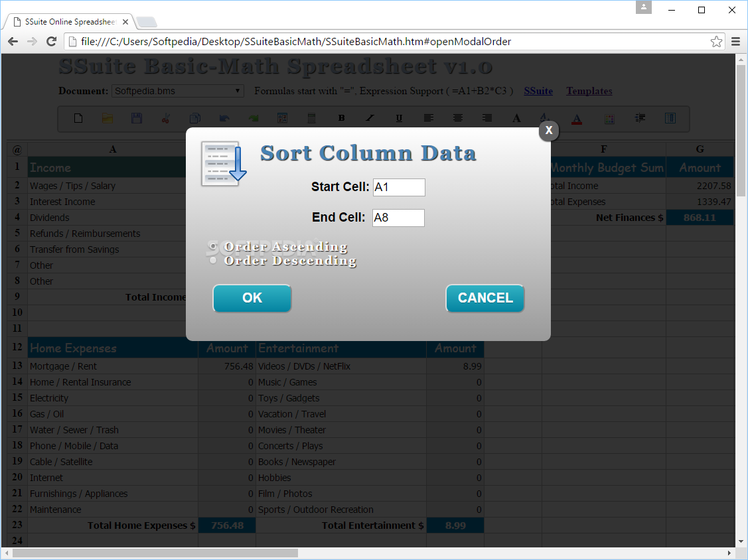Open the Templates link

point(589,91)
